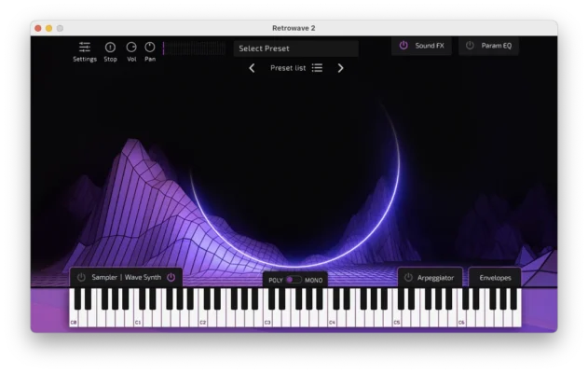Image resolution: width=588 pixels, height=373 pixels.
Task: Play the C1 piano key
Action: (138, 318)
